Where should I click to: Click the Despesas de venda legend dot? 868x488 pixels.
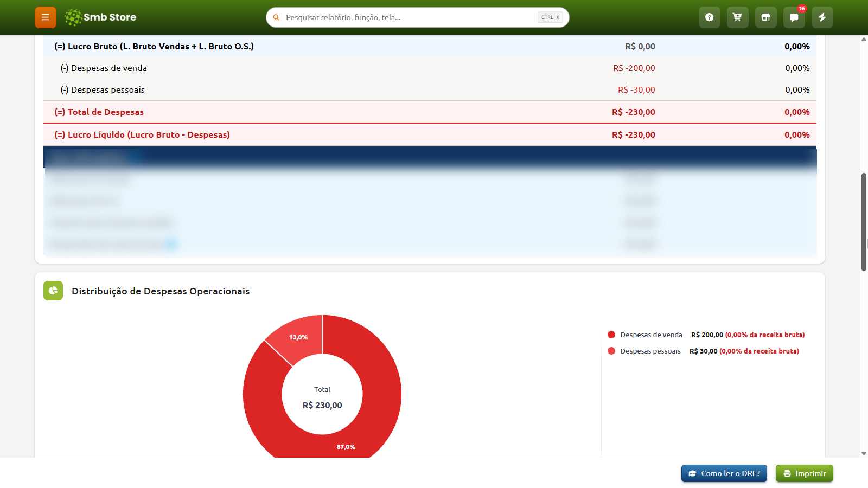(611, 335)
